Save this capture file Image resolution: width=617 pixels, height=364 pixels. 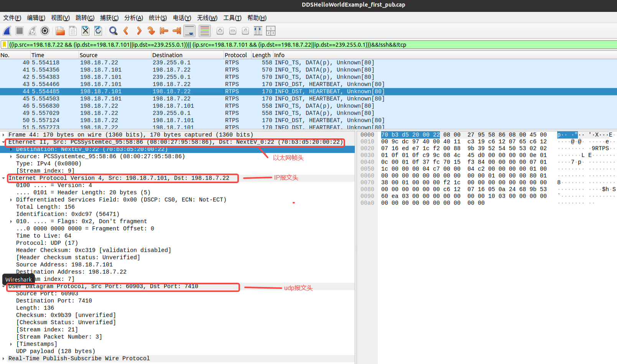point(73,31)
